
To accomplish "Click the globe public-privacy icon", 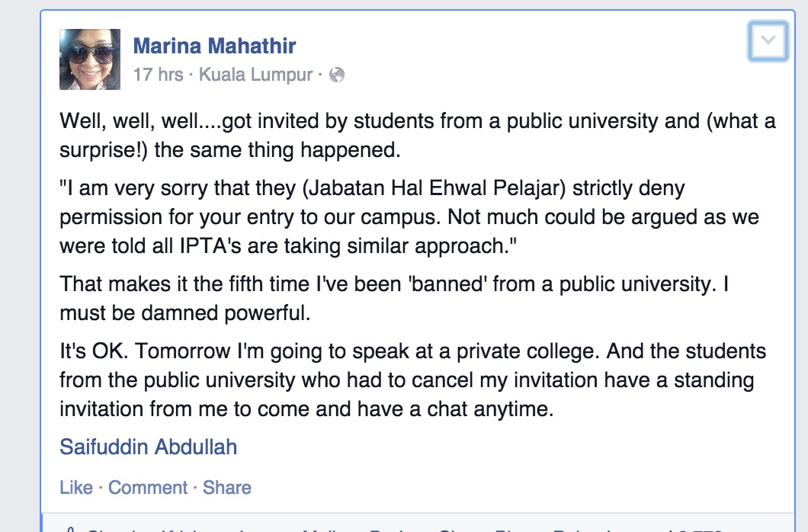I will (337, 75).
